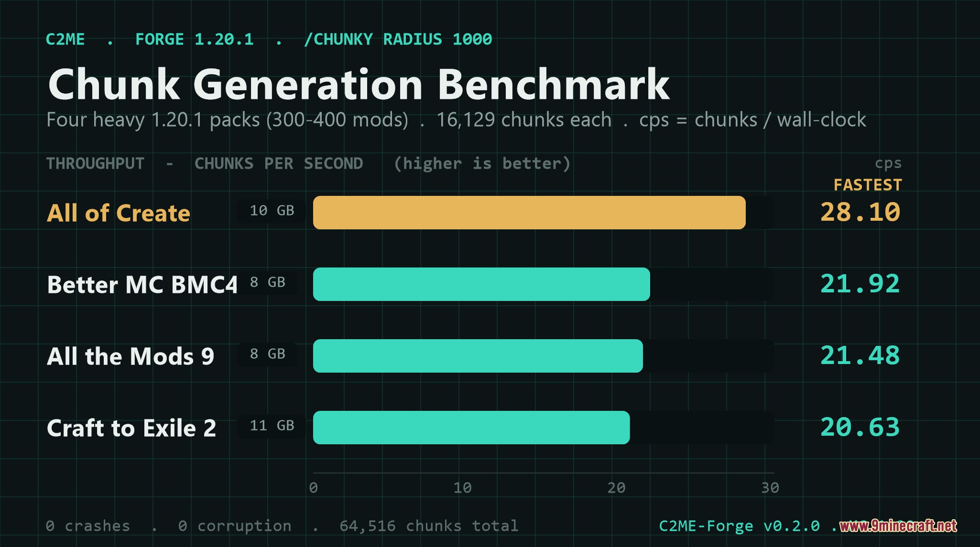
Task: Click the '8 GB' tag beside All the Mods 9
Action: click(268, 354)
